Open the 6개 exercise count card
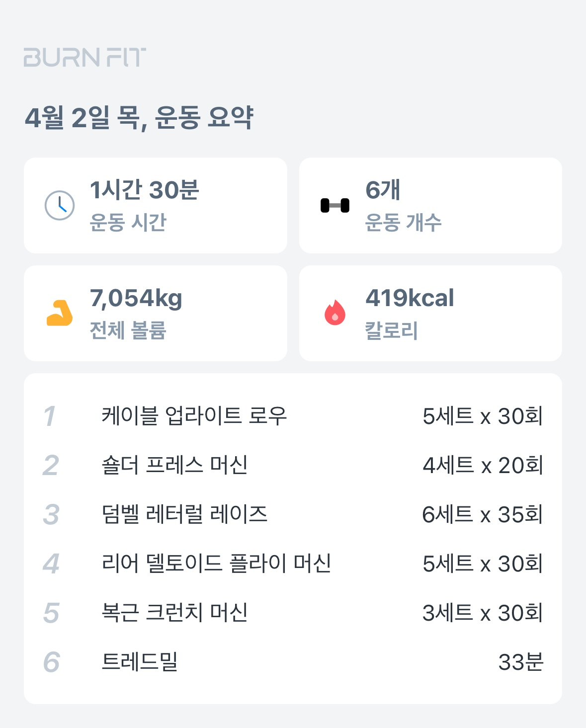Screen dimensions: 586x728 (x=430, y=205)
